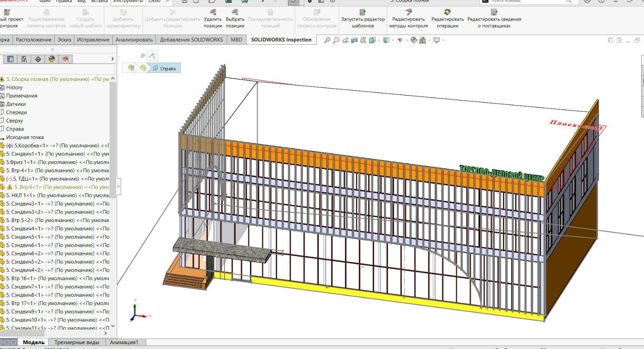
Task: Switch to Добавления SOLIDWORKS tab
Action: click(191, 39)
